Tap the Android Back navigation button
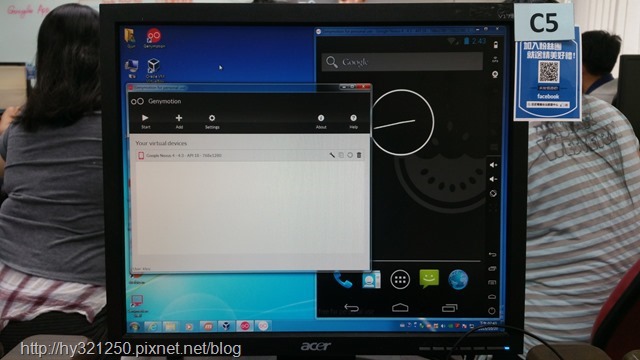The height and width of the screenshot is (360, 640). (351, 308)
